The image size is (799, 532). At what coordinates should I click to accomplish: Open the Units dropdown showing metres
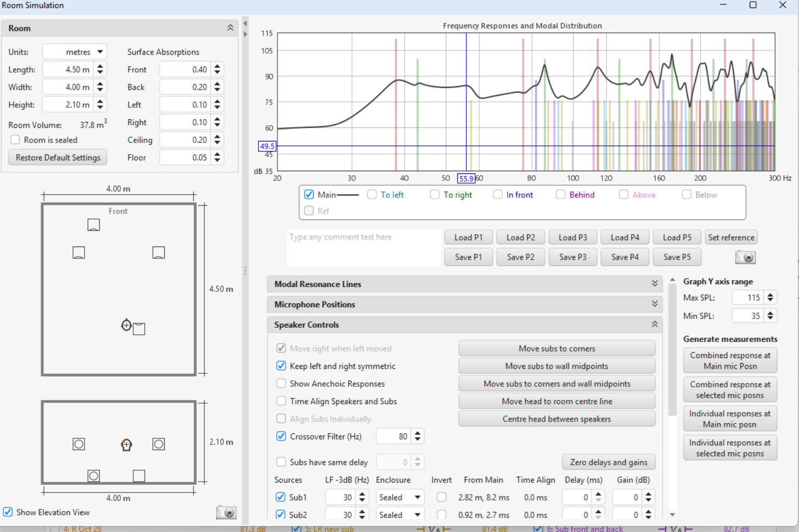pos(75,52)
